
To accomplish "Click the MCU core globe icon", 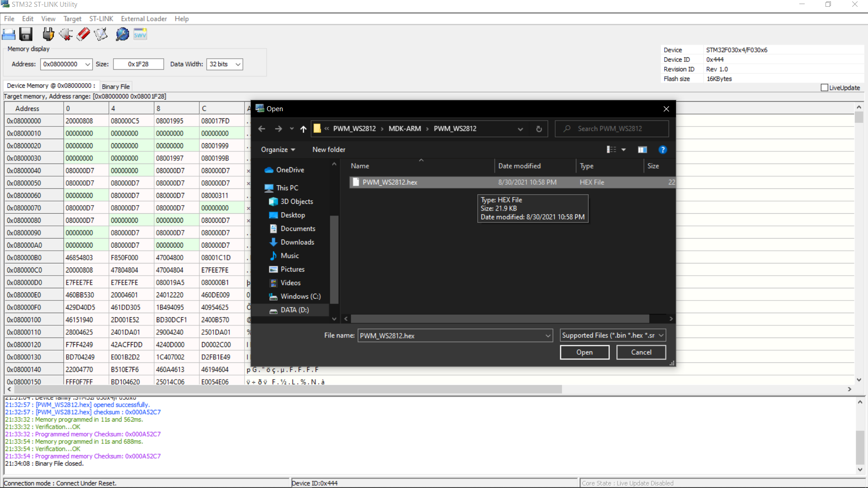I will [x=123, y=34].
